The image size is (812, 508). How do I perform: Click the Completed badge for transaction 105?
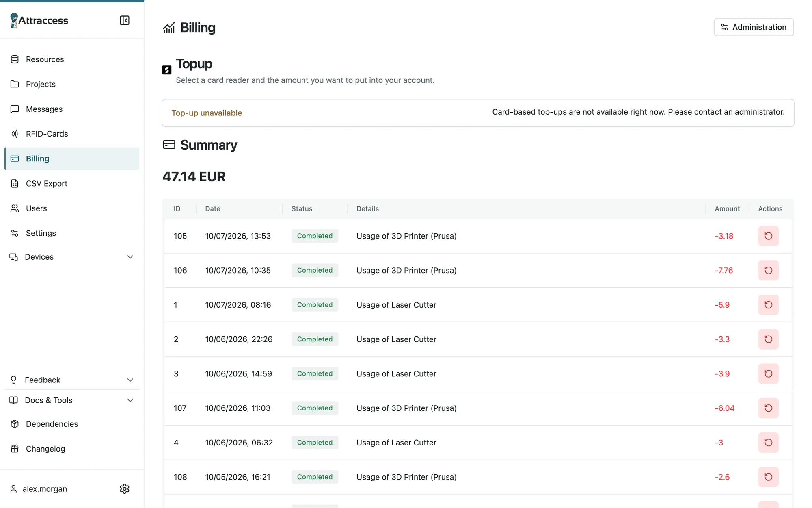(x=315, y=236)
